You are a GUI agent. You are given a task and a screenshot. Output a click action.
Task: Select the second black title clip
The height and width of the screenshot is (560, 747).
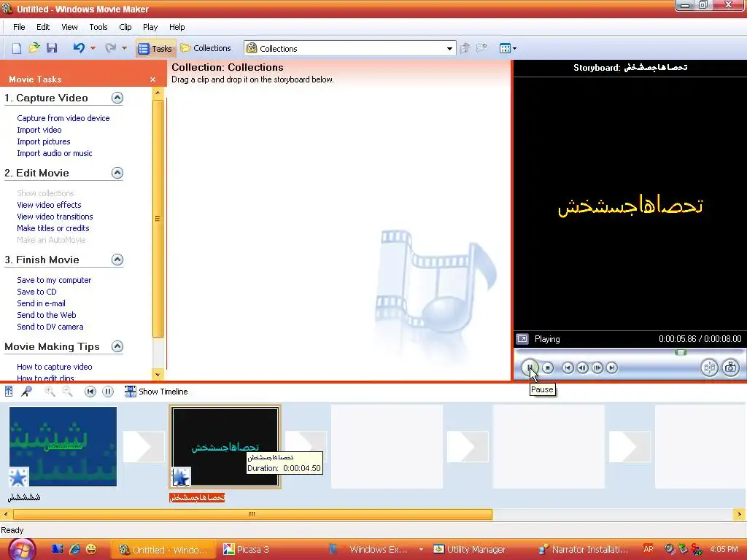point(225,447)
